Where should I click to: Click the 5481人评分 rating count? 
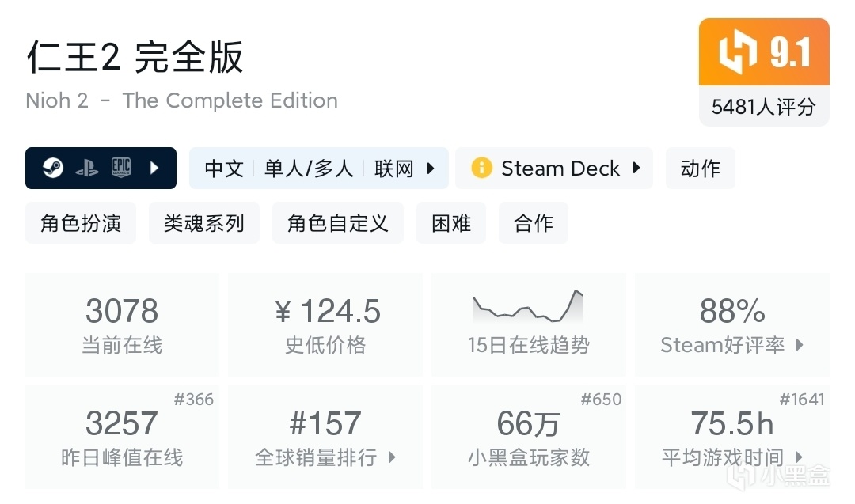pyautogui.click(x=763, y=107)
